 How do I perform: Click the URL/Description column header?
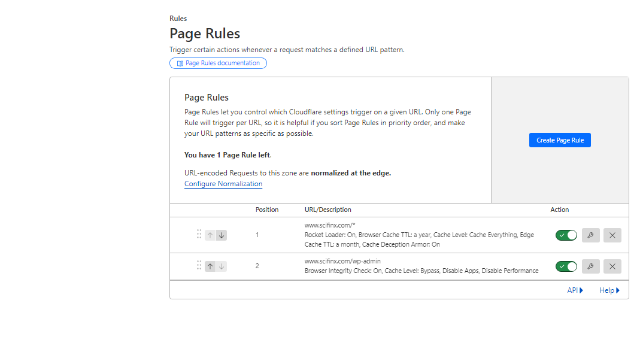click(x=327, y=210)
